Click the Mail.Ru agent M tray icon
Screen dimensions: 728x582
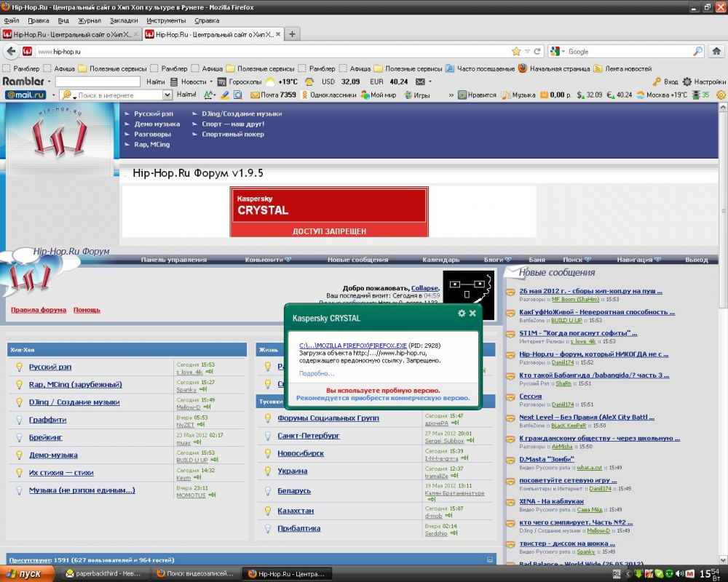pyautogui.click(x=690, y=574)
